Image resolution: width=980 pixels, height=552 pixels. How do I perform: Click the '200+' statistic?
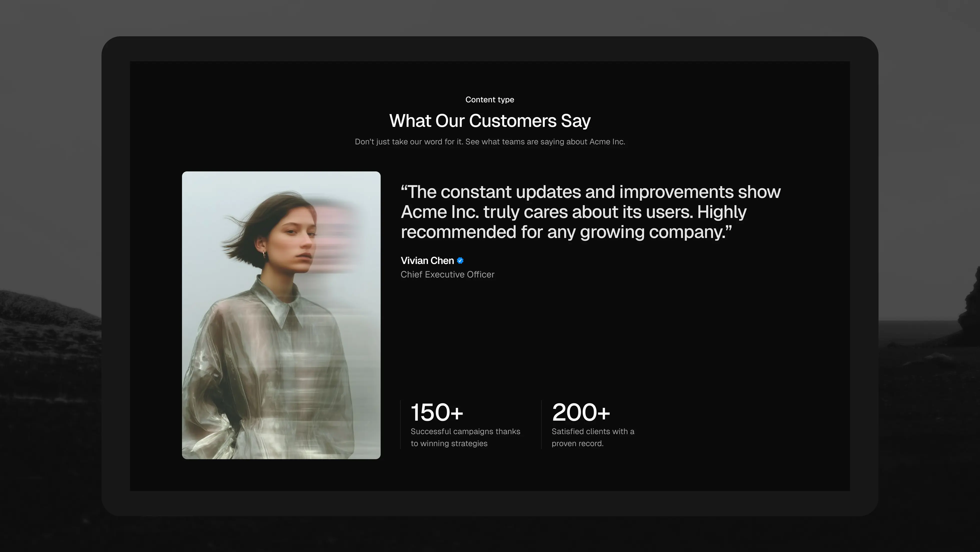pos(581,413)
